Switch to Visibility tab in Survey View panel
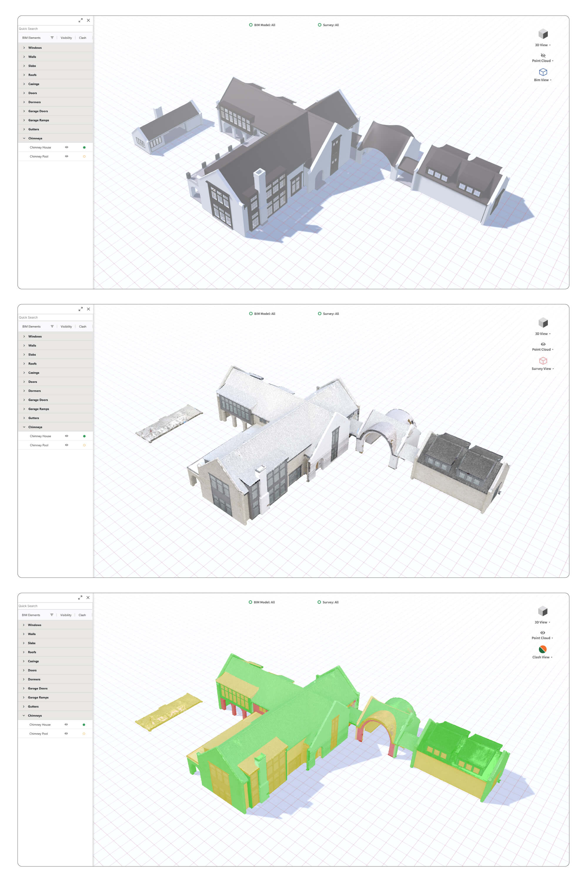The image size is (588, 882). click(66, 326)
